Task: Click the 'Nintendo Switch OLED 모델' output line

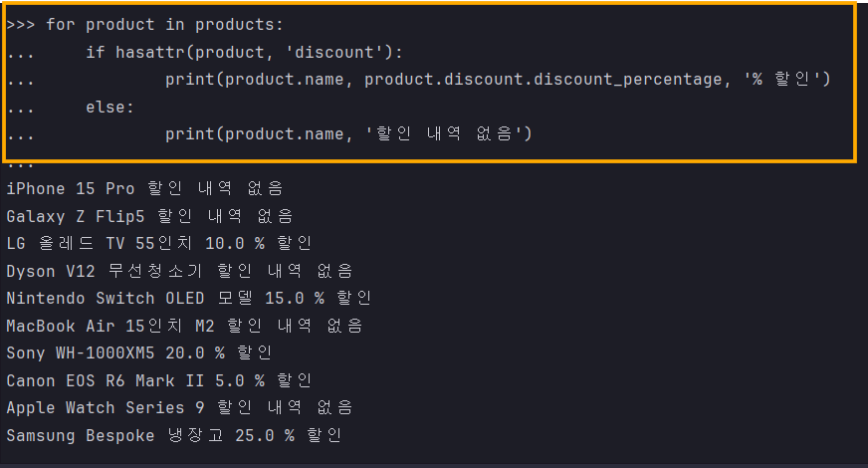Action: (x=189, y=298)
